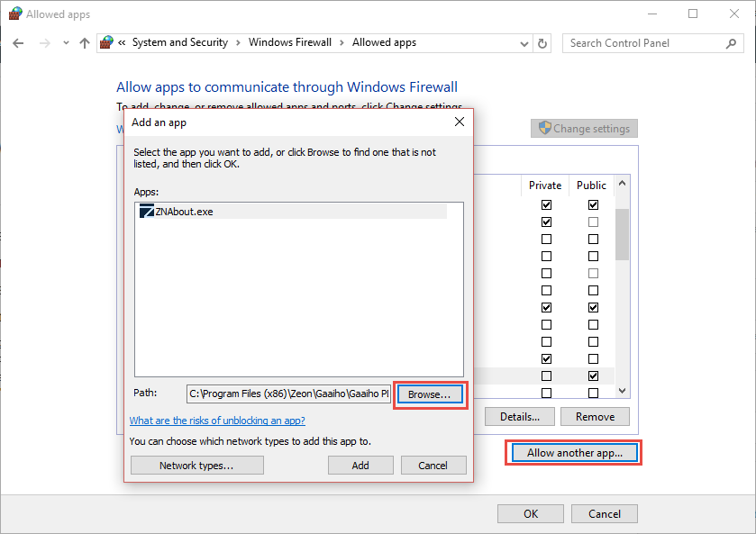Toggle Public checkbox in the highlighted row

(593, 376)
